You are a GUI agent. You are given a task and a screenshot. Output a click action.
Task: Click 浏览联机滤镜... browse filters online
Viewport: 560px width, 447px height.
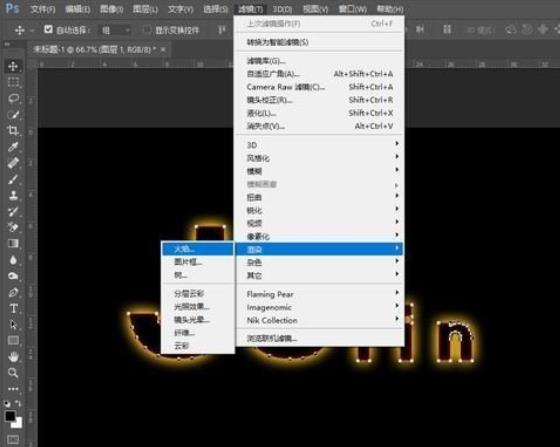click(x=320, y=338)
